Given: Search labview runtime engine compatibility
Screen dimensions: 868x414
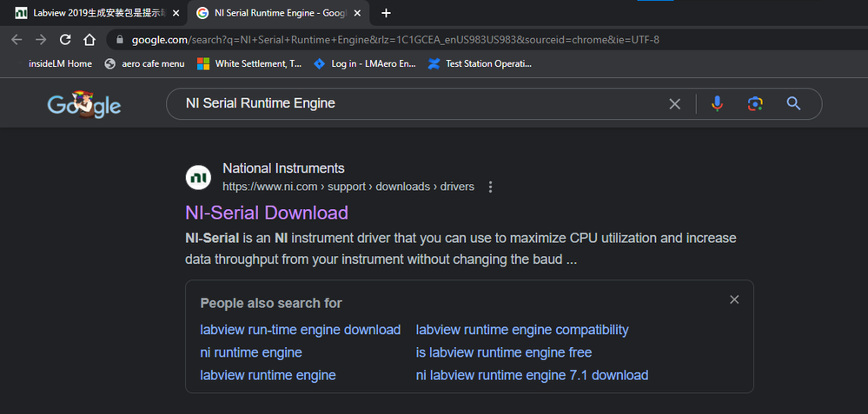Looking at the screenshot, I should tap(522, 330).
